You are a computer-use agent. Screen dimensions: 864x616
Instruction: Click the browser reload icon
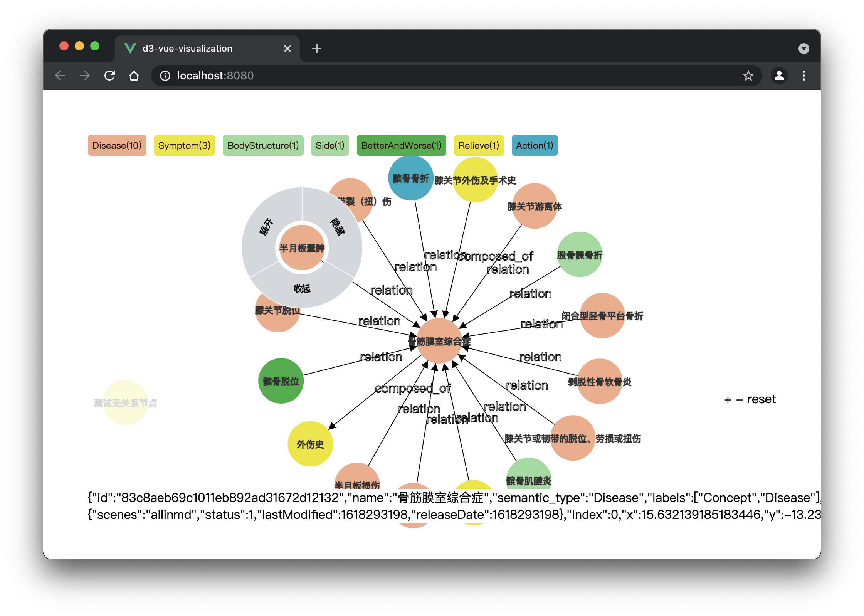click(110, 76)
